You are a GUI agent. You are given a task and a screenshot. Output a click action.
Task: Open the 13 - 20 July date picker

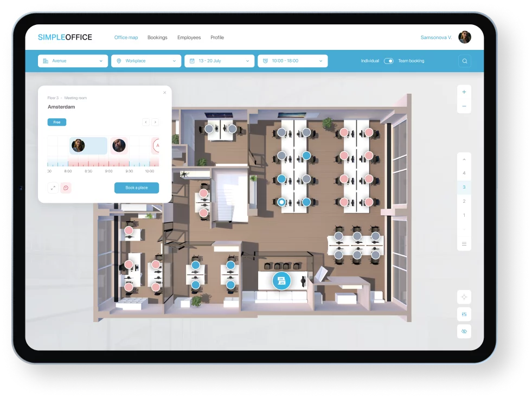click(x=219, y=61)
